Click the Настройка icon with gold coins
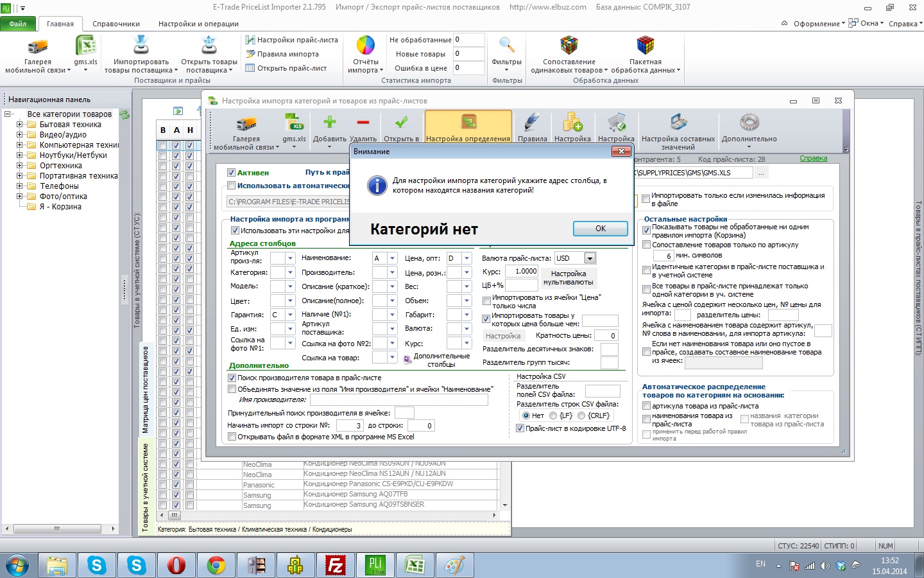The image size is (924, 578). [x=572, y=123]
